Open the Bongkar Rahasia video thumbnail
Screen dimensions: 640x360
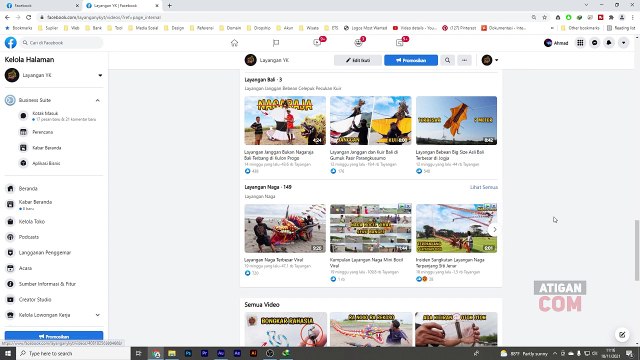(285, 329)
